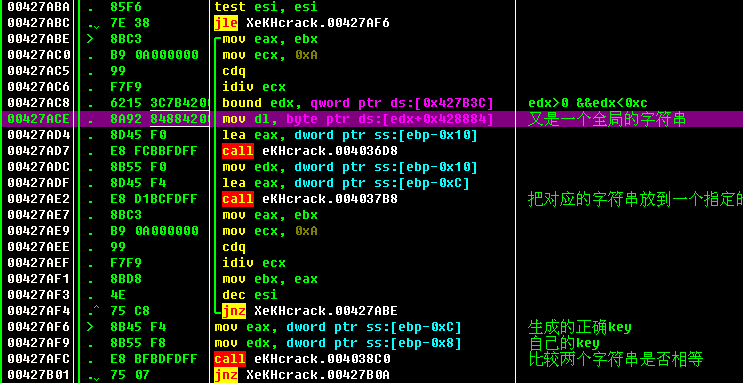The width and height of the screenshot is (743, 383).
Task: Select hex bytes '75 07'
Action: 130,375
